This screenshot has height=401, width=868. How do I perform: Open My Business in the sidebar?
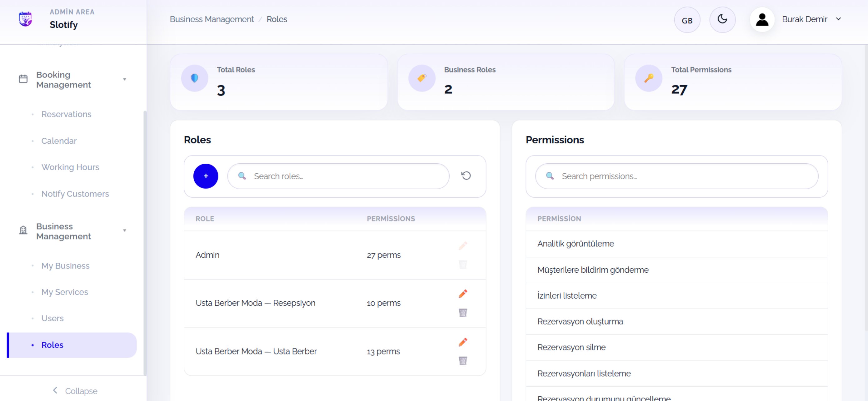[x=65, y=266]
